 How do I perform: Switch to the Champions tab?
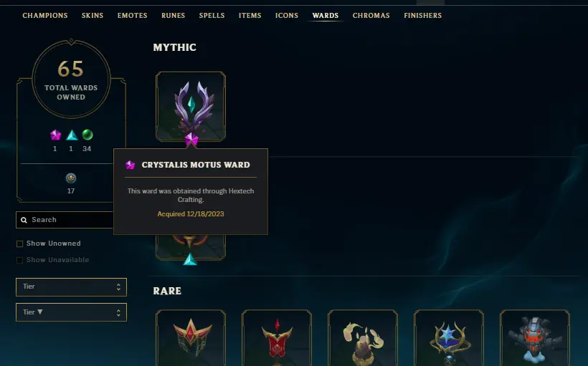[x=45, y=16]
